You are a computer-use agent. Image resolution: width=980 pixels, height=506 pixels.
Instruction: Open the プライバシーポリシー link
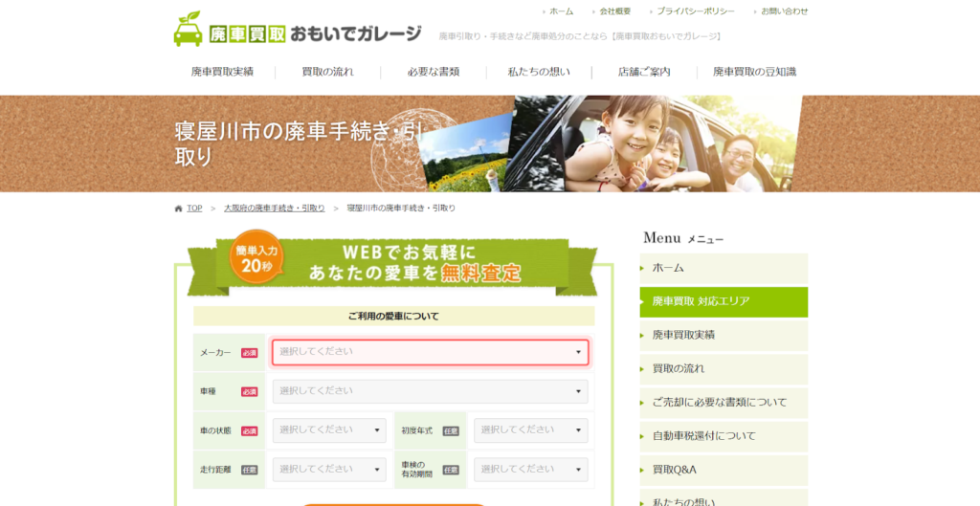click(695, 11)
